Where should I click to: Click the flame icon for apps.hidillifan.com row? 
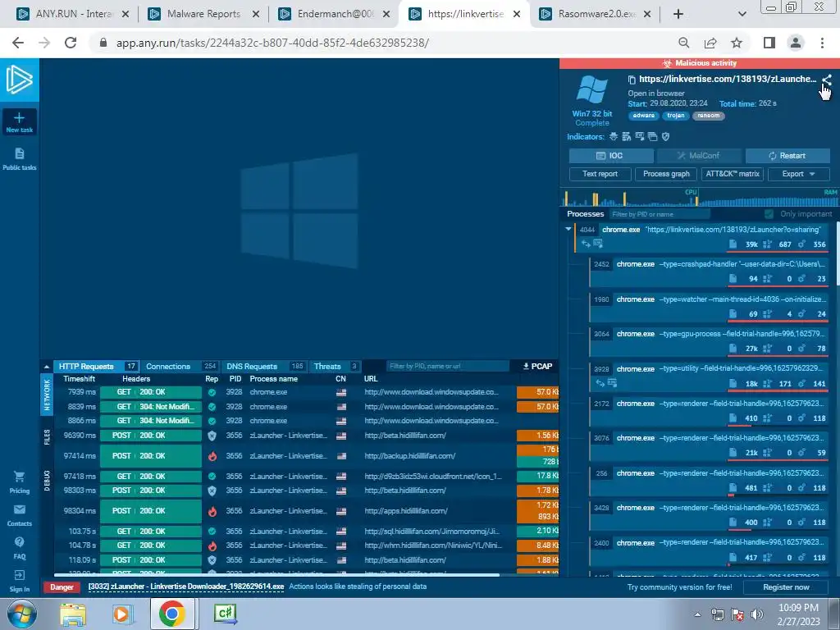[x=212, y=511]
